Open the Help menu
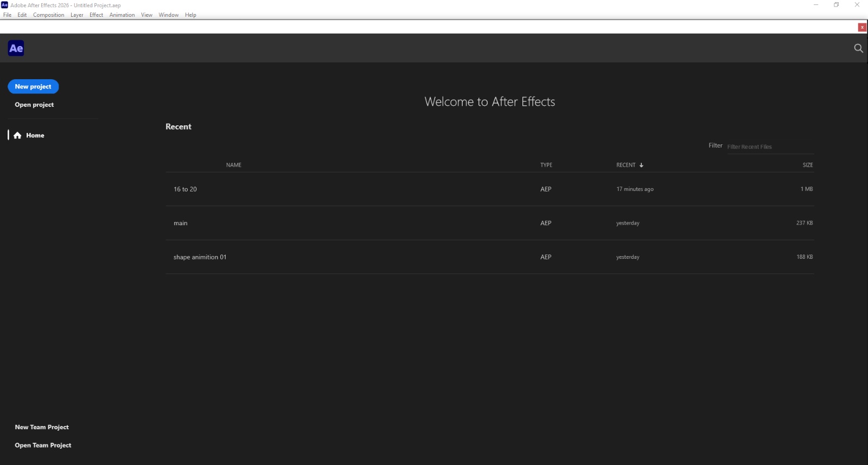 [190, 15]
